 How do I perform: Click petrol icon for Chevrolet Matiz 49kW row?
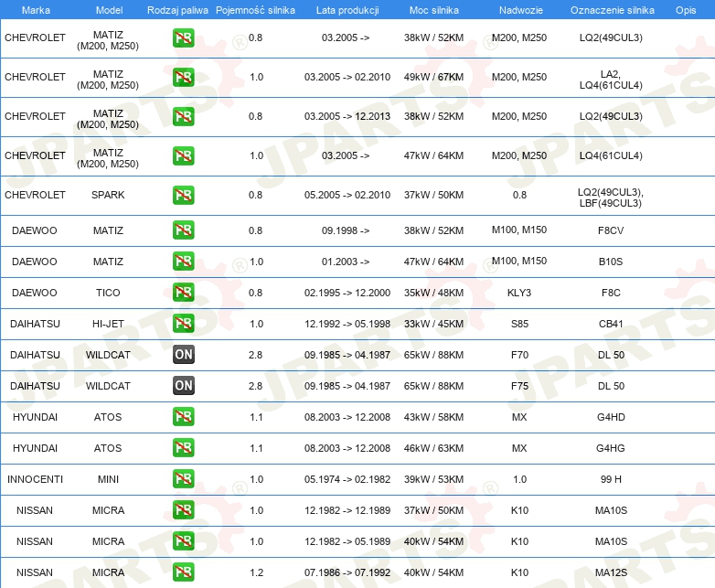pos(183,77)
